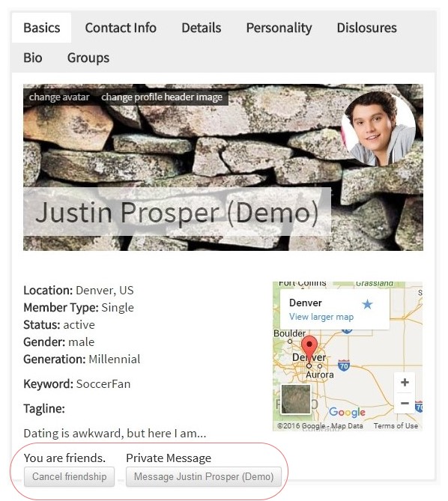Click the blue star icon on map card
448x501 pixels.
click(367, 304)
